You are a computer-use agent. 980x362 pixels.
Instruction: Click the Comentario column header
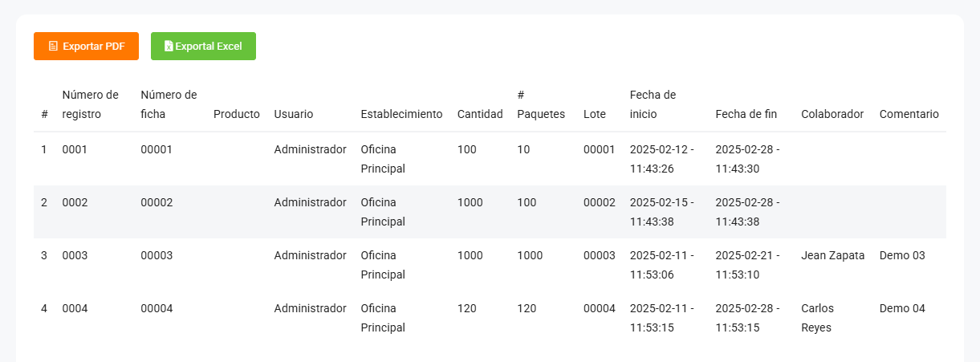[909, 114]
